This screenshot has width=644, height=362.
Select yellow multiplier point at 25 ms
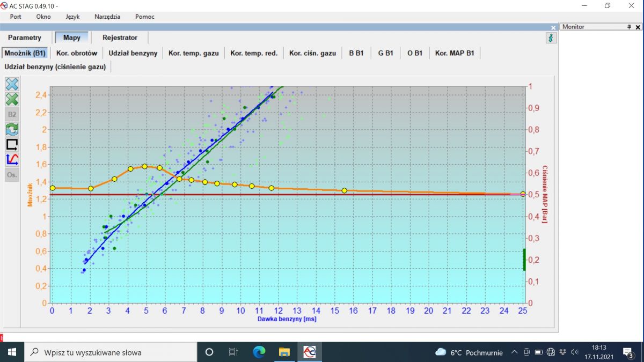point(523,194)
